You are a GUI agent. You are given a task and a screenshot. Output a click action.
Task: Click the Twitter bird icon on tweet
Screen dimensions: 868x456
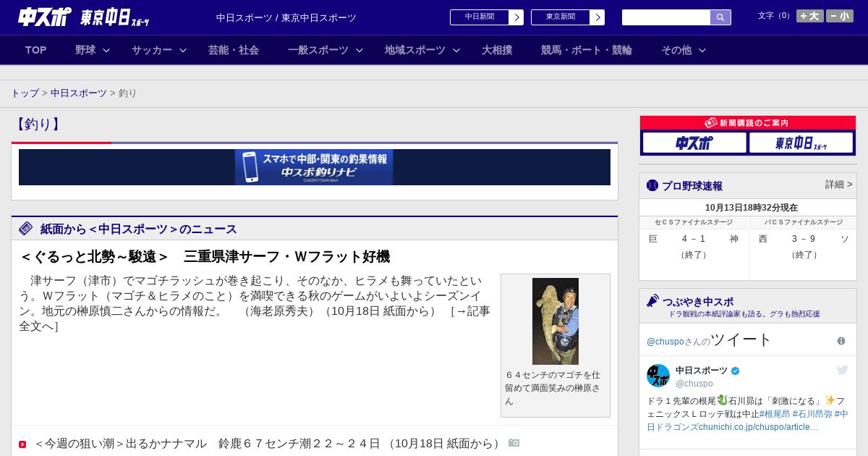[x=843, y=370]
